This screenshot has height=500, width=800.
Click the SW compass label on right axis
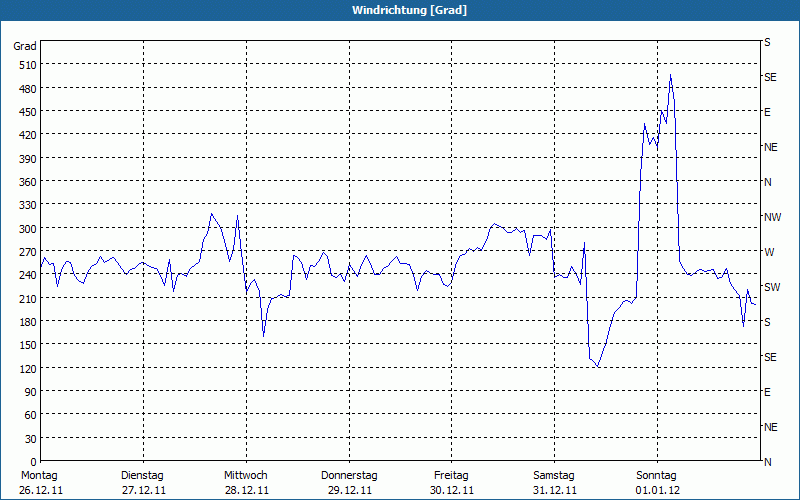772,287
